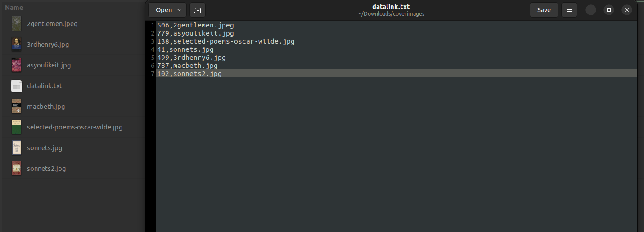
Task: Minimize the datalink.txt editor window
Action: point(591,10)
